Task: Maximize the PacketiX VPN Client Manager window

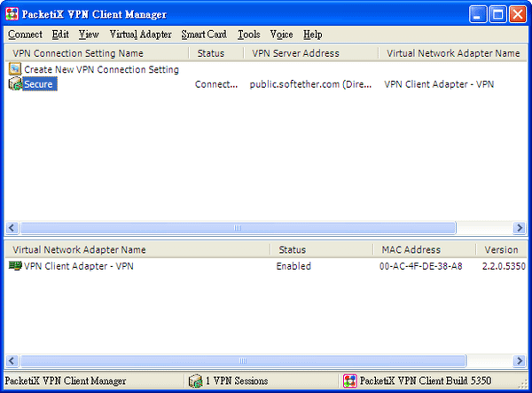Action: [x=497, y=14]
